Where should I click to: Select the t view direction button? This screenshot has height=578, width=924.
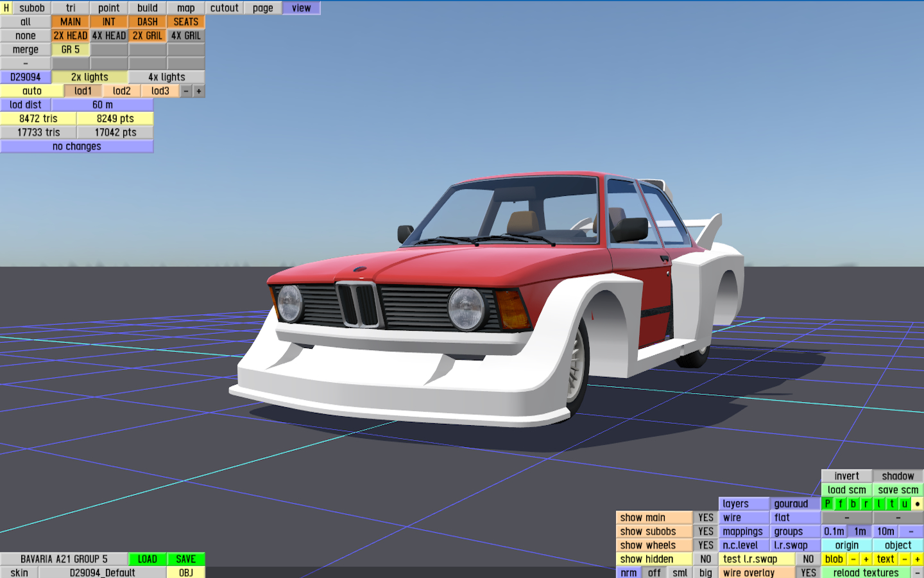tap(892, 504)
